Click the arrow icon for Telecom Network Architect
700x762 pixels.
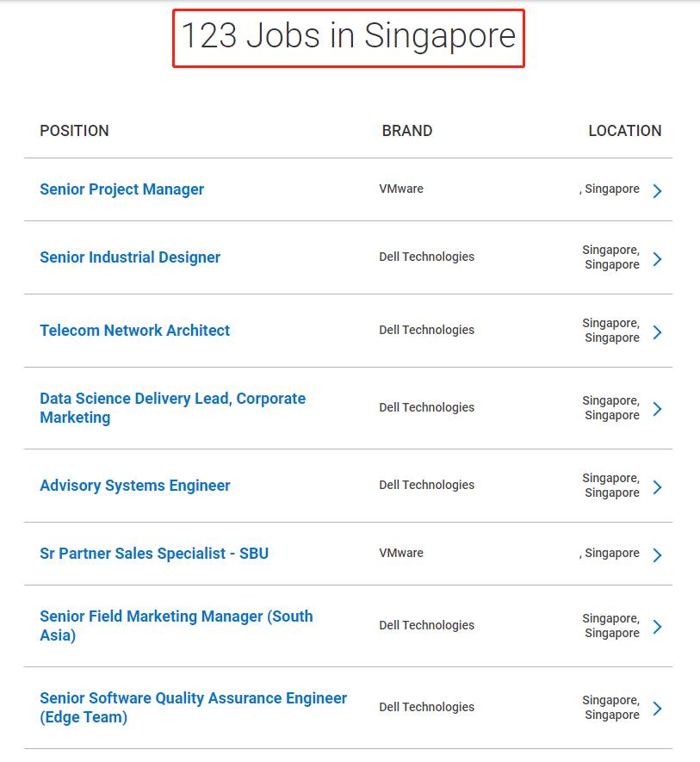click(657, 332)
